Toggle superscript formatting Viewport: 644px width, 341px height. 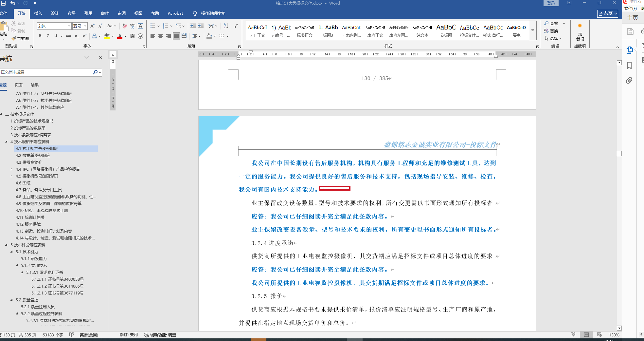[x=84, y=36]
